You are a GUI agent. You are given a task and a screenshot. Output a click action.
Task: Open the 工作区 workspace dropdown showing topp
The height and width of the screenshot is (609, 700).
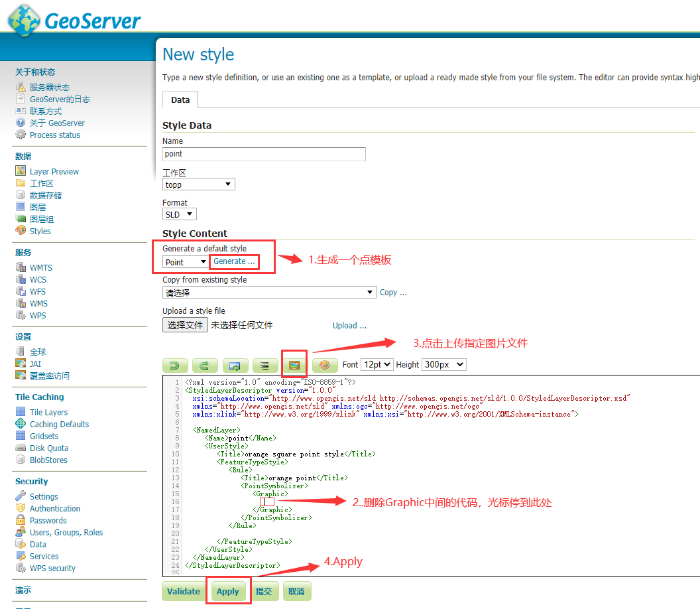coord(198,184)
